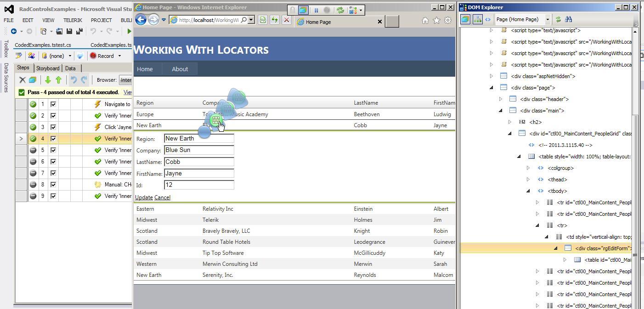Expand the div class="header" node
The image size is (644, 309).
pos(500,99)
